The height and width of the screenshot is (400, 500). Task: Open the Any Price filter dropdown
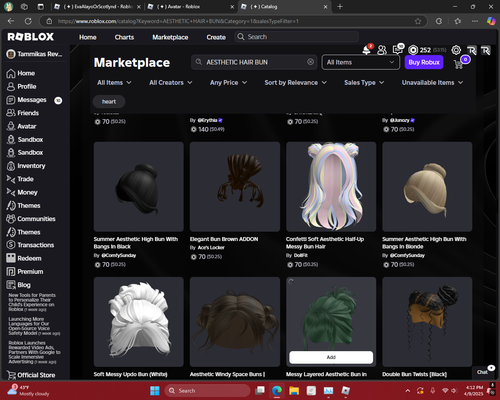228,82
